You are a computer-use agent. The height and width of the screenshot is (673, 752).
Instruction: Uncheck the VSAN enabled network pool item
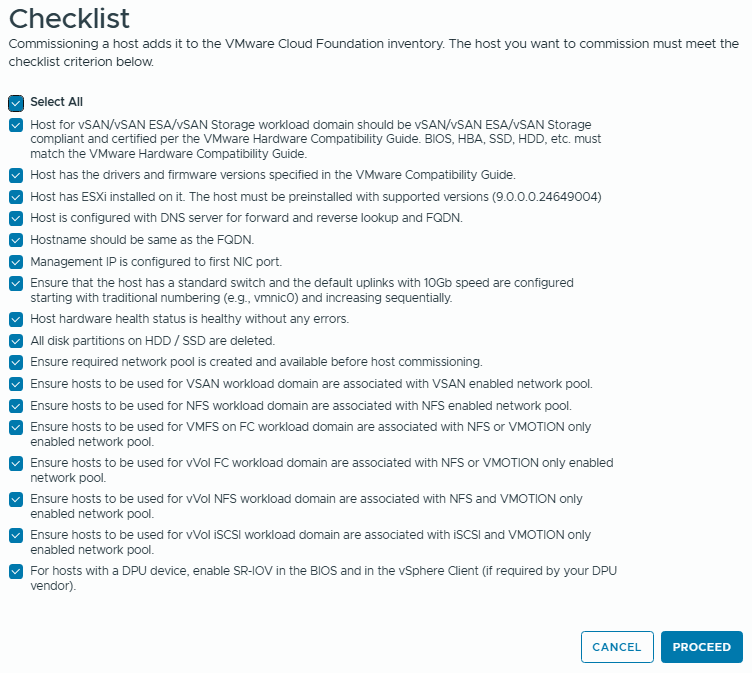click(15, 384)
